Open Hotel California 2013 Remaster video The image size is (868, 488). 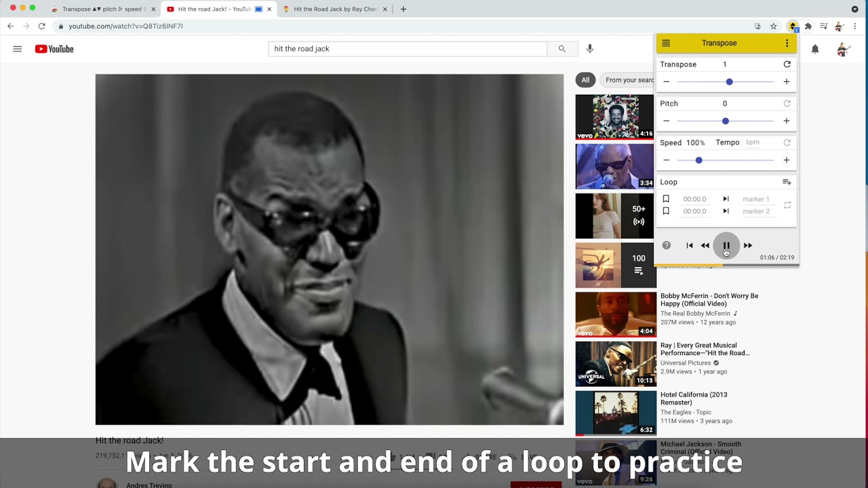click(x=694, y=399)
